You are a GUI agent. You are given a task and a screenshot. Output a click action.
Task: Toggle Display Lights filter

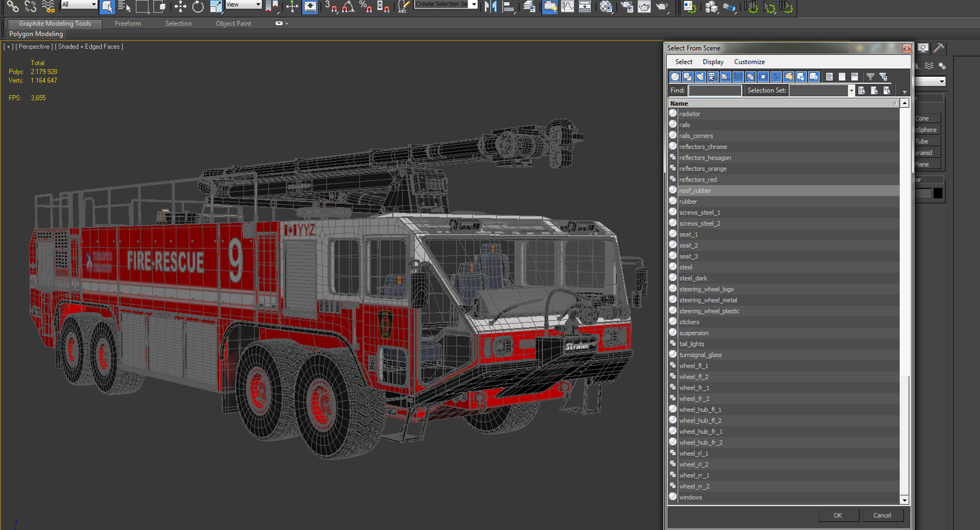[700, 77]
